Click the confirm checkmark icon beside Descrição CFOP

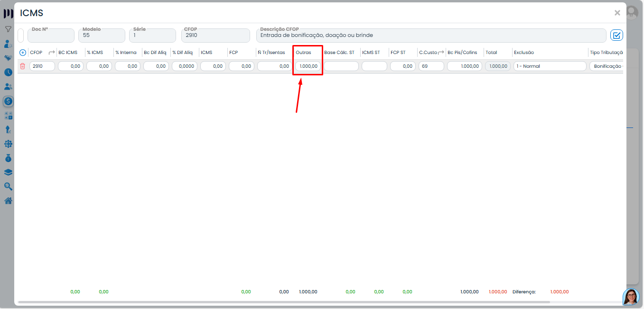(616, 35)
